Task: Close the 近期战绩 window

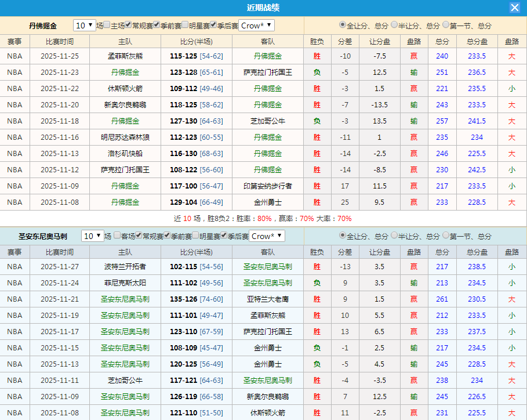Action: tap(515, 7)
